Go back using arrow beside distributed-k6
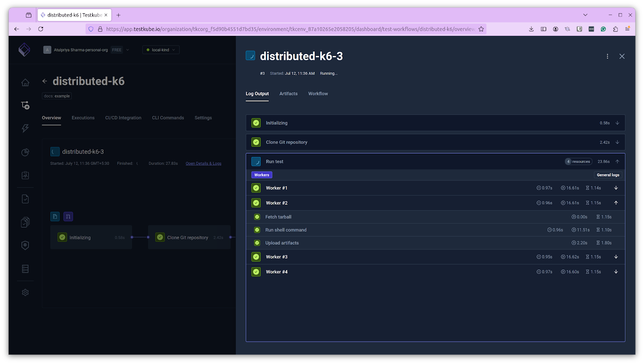The height and width of the screenshot is (364, 644). pyautogui.click(x=45, y=81)
